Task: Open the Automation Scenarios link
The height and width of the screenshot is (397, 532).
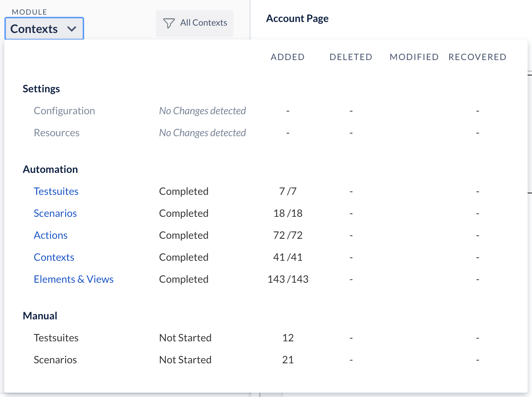Action: pos(55,213)
